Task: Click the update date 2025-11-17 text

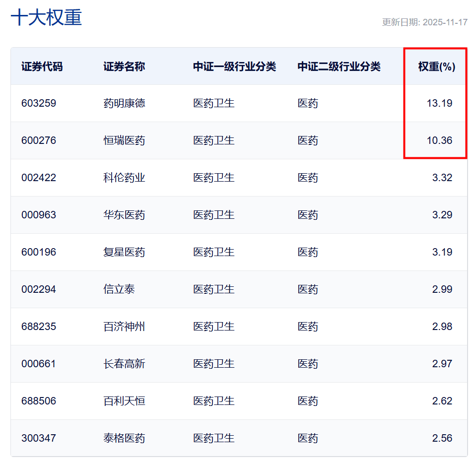Action: coord(445,22)
